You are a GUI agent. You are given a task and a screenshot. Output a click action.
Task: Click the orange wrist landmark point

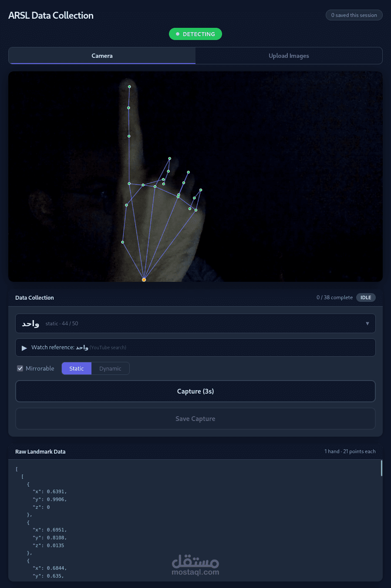[144, 280]
